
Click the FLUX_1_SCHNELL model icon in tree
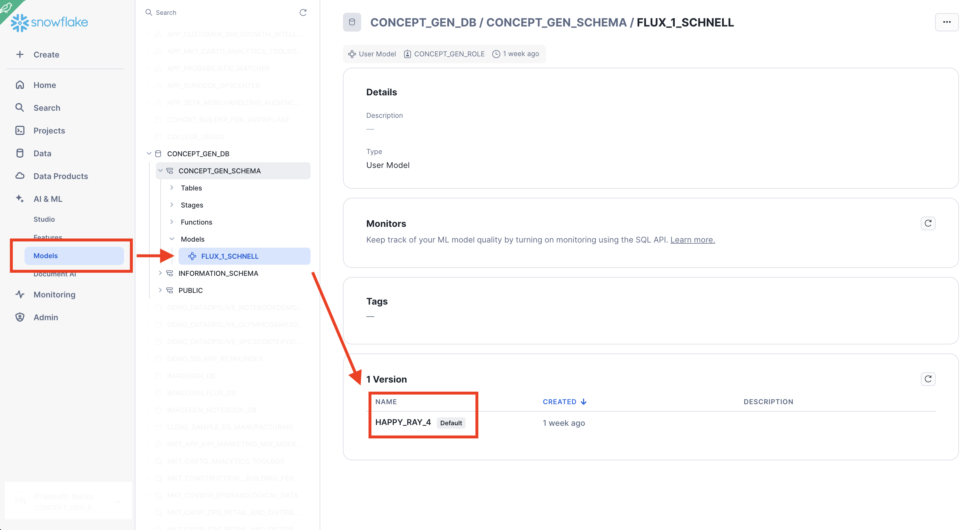tap(192, 256)
